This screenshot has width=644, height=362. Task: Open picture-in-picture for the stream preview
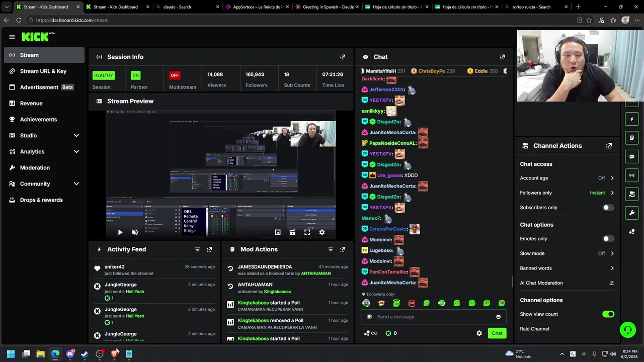pos(277,232)
